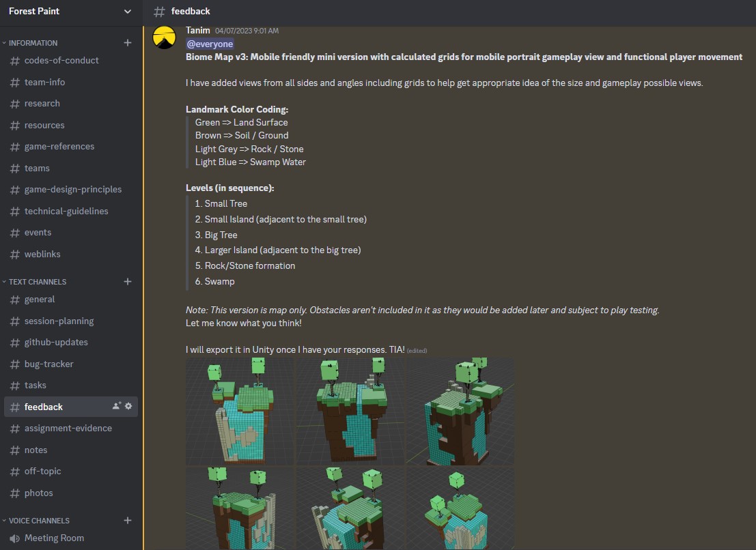Image resolution: width=756 pixels, height=550 pixels.
Task: Click the Biome Map v3 bold title
Action: [x=464, y=57]
